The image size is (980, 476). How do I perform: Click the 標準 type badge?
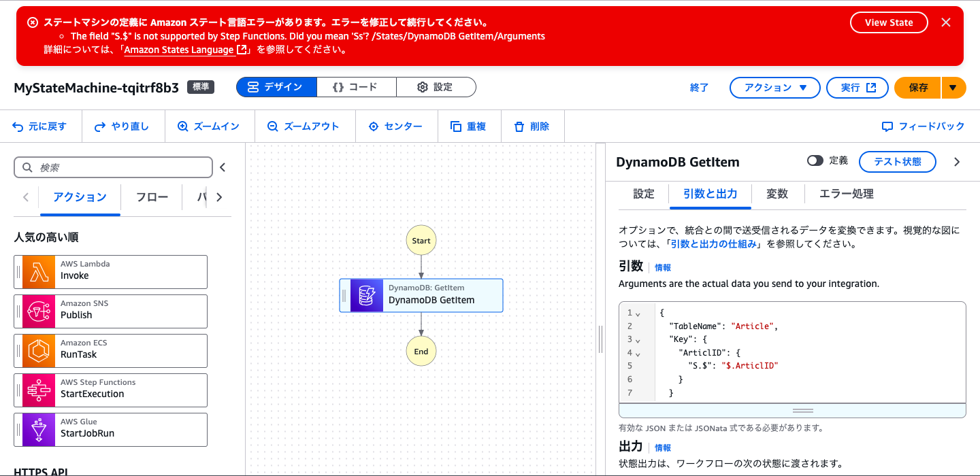pyautogui.click(x=201, y=87)
